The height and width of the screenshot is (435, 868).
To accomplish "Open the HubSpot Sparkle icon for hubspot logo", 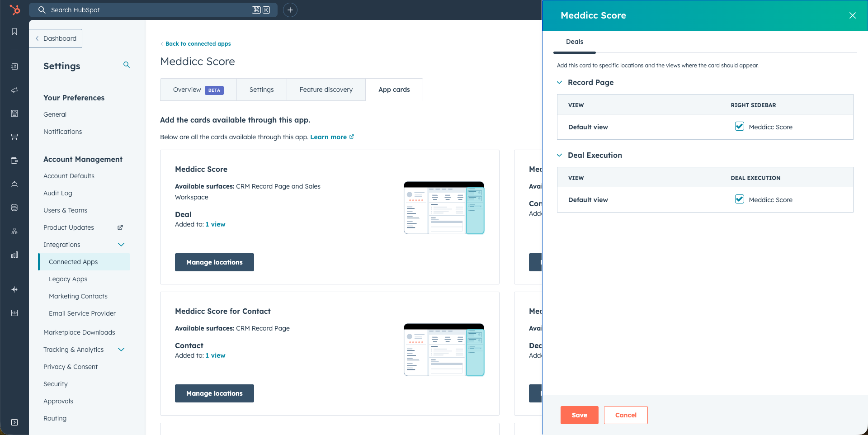I will pos(14,10).
